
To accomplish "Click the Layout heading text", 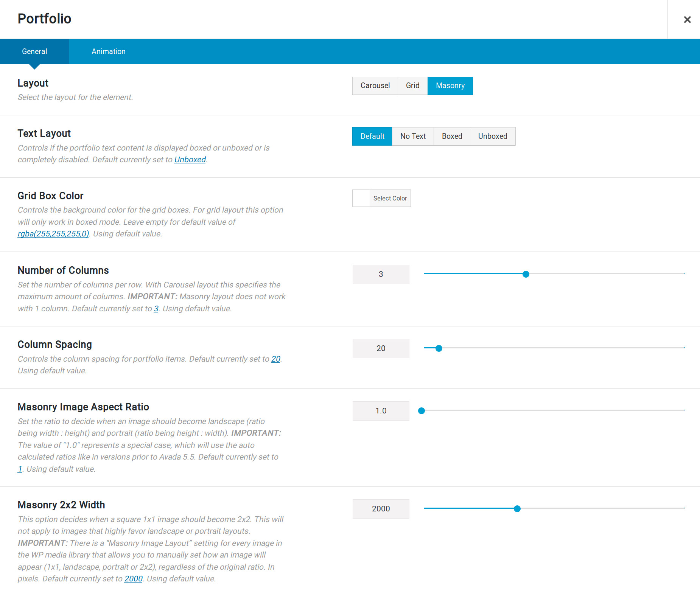I will click(x=33, y=83).
